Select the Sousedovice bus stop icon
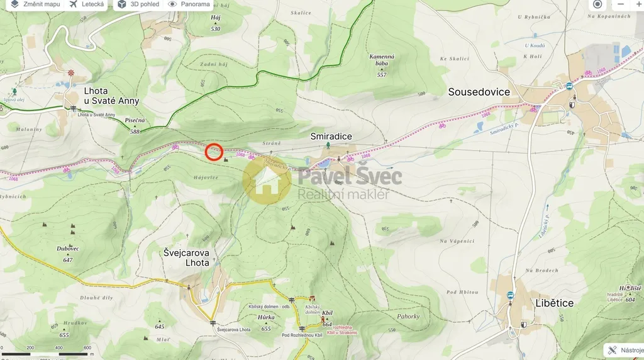 coord(569,86)
